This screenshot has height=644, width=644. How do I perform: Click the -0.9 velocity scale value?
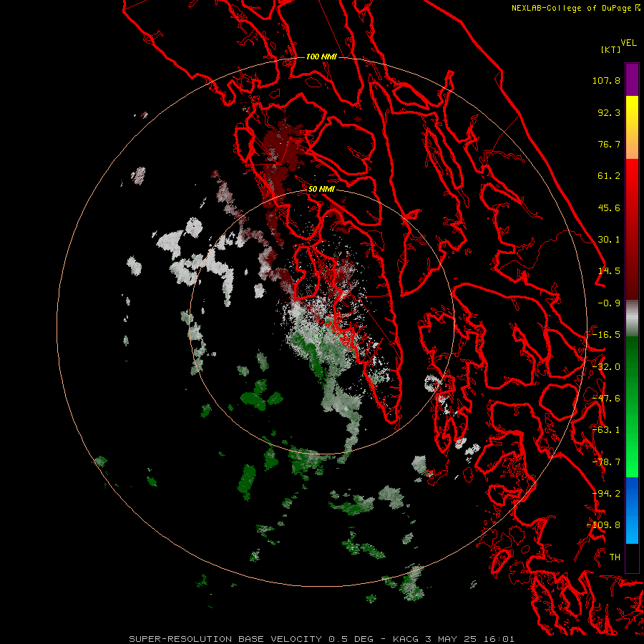(609, 303)
